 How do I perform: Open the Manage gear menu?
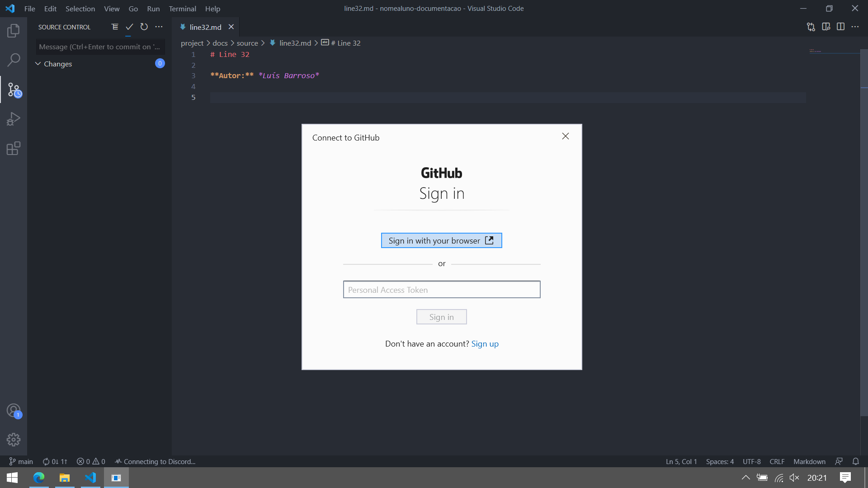tap(14, 440)
